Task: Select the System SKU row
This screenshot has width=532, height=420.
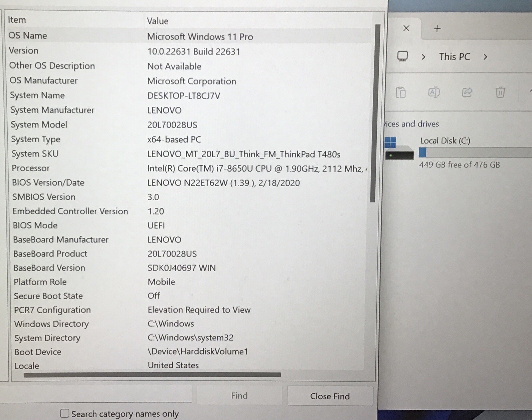Action: pyautogui.click(x=188, y=154)
